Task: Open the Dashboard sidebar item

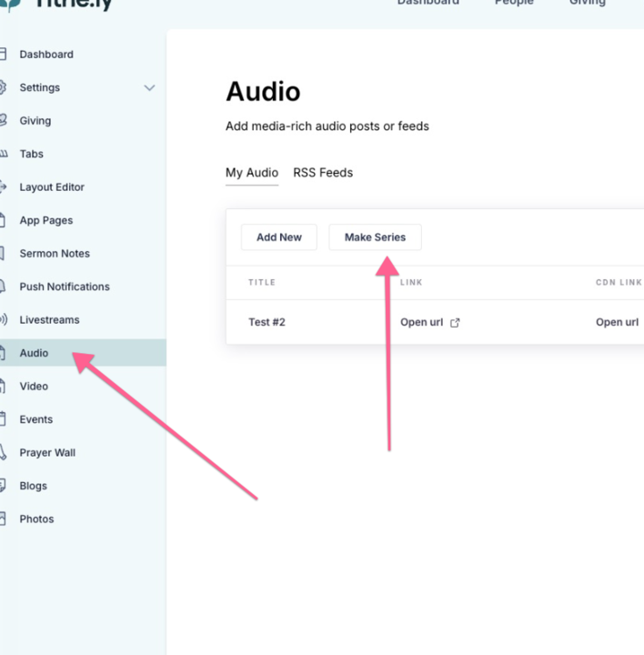Action: [45, 55]
